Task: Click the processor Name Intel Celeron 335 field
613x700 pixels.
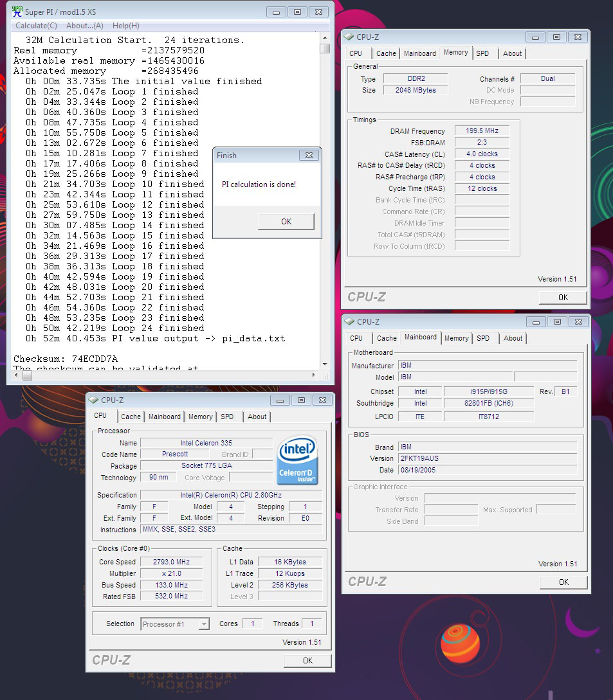Action: pos(206,443)
